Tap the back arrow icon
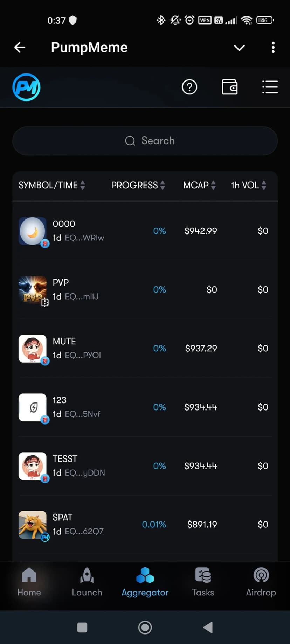The image size is (290, 644). pos(20,48)
